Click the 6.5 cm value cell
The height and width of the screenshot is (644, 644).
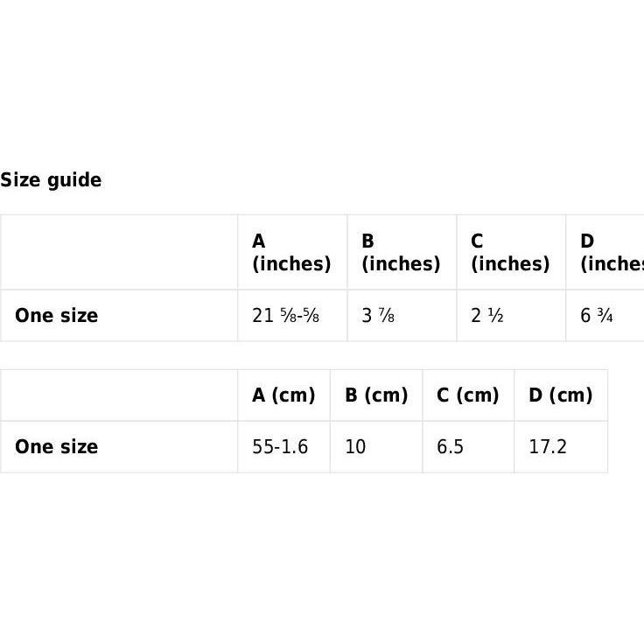tap(468, 447)
